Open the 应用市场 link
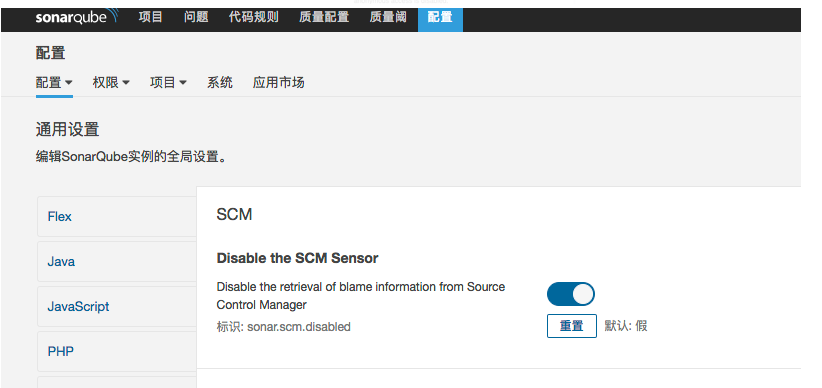 [278, 83]
